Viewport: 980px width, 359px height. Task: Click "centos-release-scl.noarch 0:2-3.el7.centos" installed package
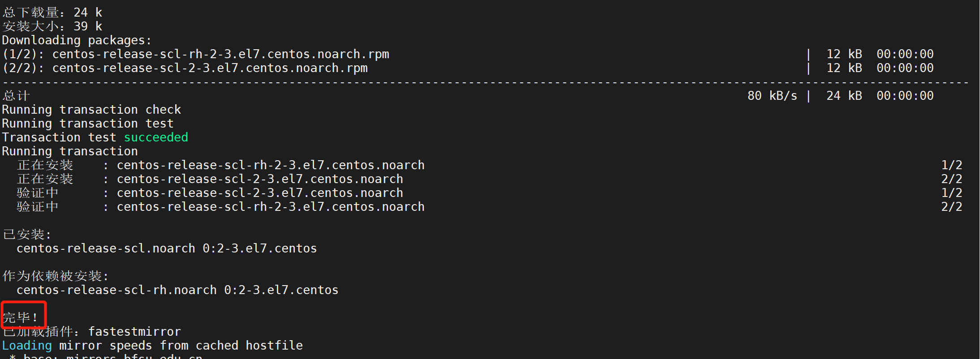point(167,248)
